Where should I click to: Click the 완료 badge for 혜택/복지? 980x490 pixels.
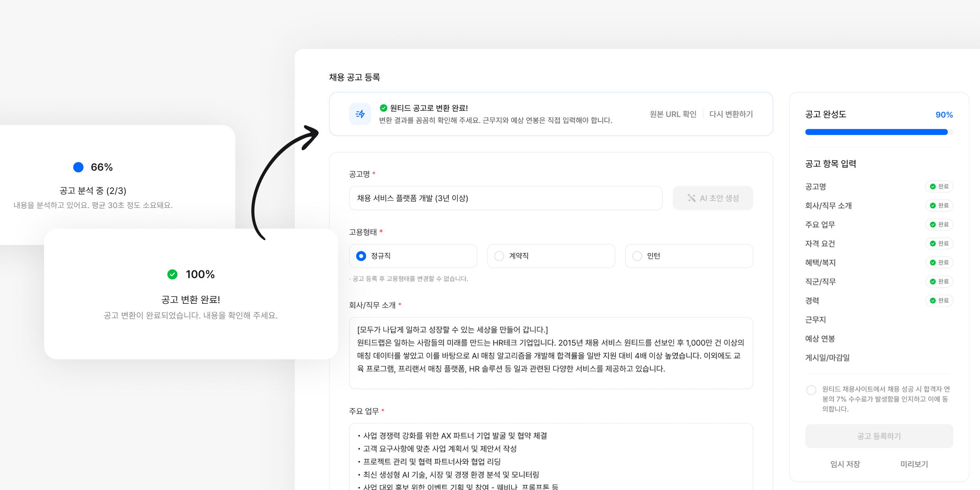(x=939, y=263)
